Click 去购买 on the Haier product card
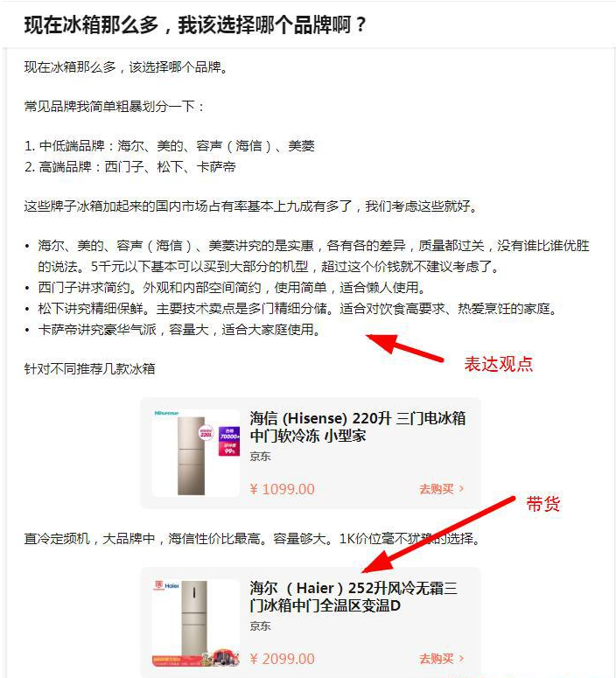 [437, 659]
